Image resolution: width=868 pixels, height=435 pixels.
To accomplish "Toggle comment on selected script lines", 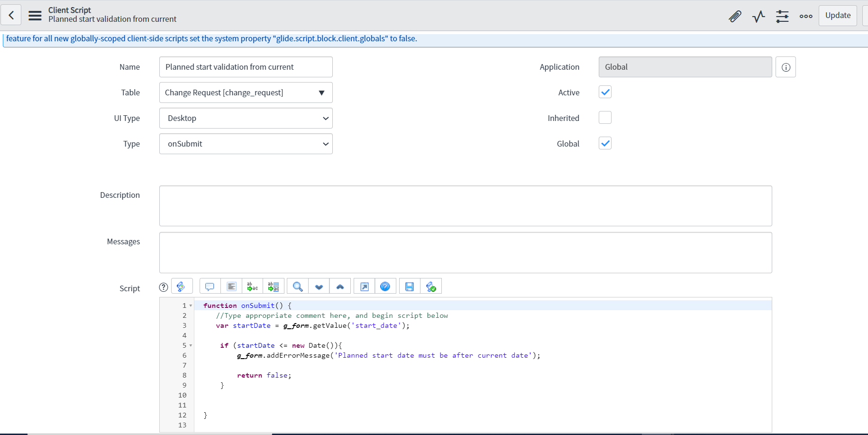I will pyautogui.click(x=210, y=287).
